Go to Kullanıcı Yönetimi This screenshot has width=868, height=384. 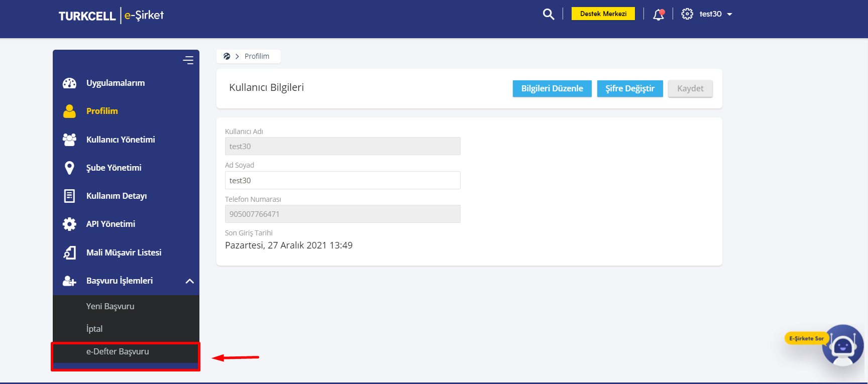click(x=121, y=140)
